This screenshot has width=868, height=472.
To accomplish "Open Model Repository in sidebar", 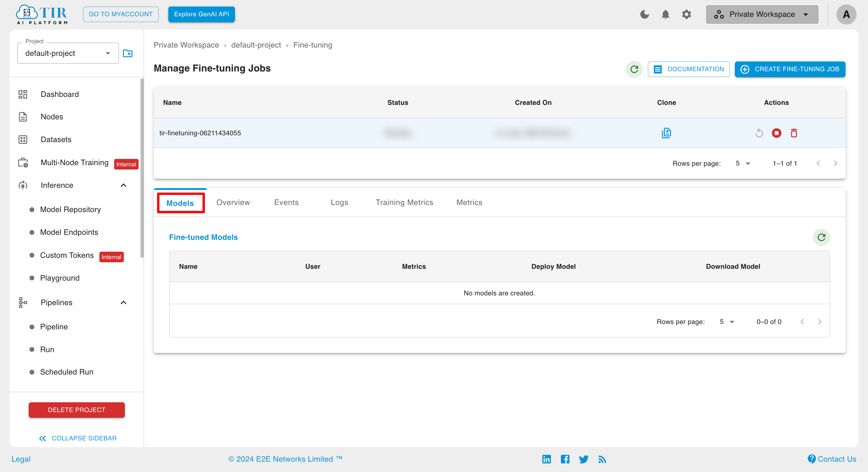I will click(x=71, y=209).
